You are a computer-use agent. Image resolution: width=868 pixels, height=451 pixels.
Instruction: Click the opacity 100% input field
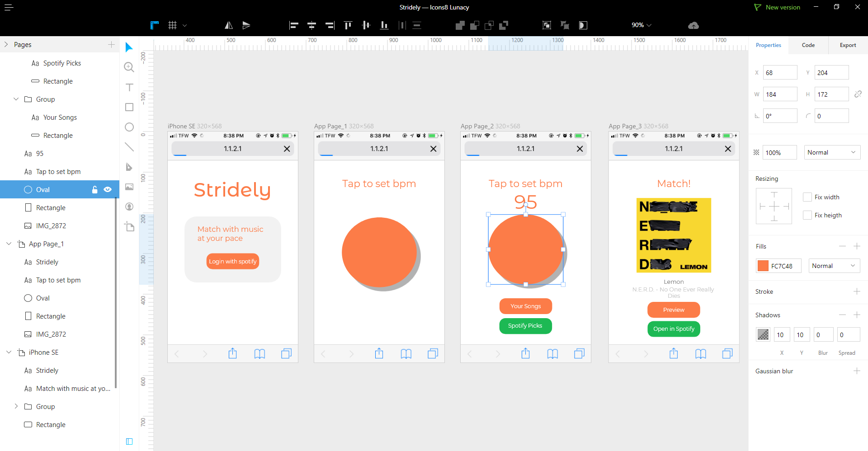pos(780,152)
